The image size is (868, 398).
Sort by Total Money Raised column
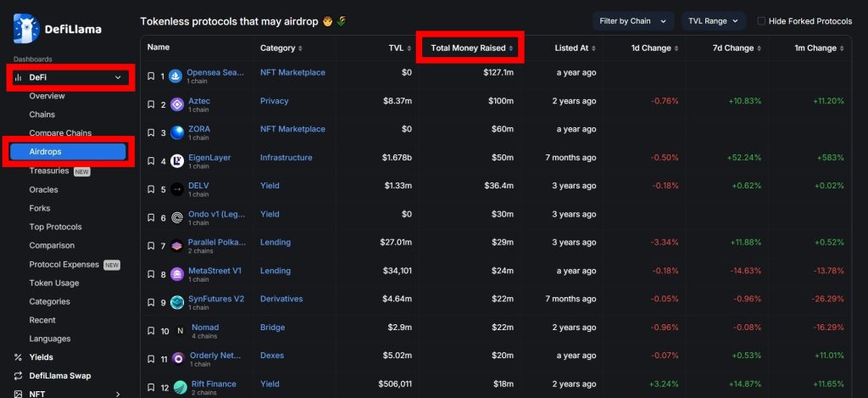tap(471, 48)
